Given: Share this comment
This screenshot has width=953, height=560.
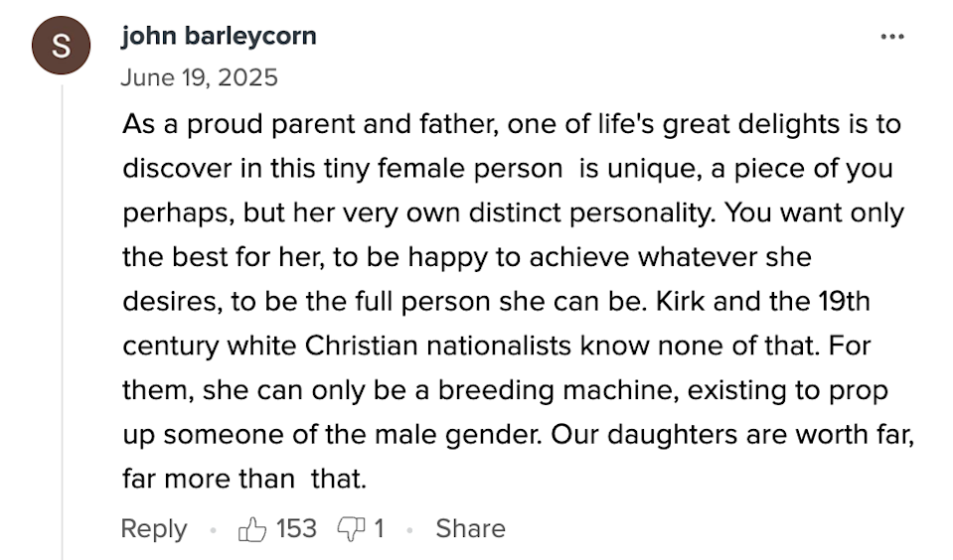Looking at the screenshot, I should 470,528.
